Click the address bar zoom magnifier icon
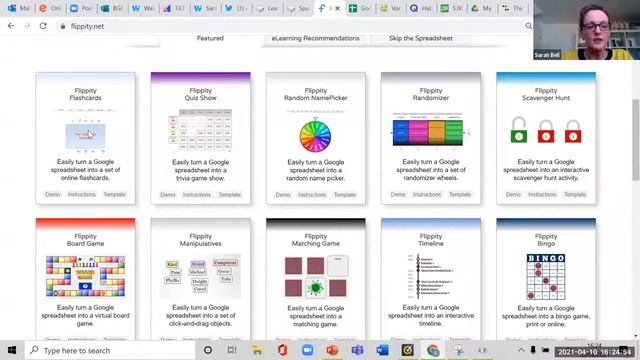This screenshot has width=640, height=360. pos(528,26)
